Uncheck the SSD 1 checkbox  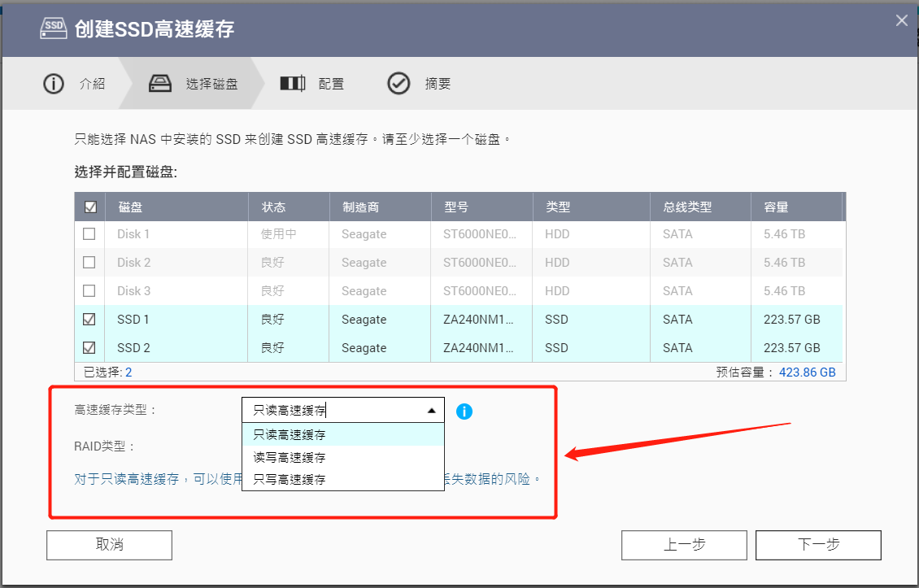coord(90,320)
